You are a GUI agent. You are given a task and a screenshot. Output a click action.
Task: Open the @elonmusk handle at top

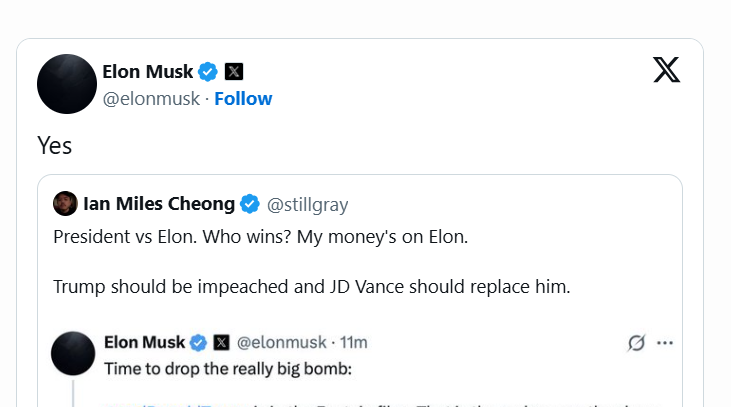coord(150,98)
